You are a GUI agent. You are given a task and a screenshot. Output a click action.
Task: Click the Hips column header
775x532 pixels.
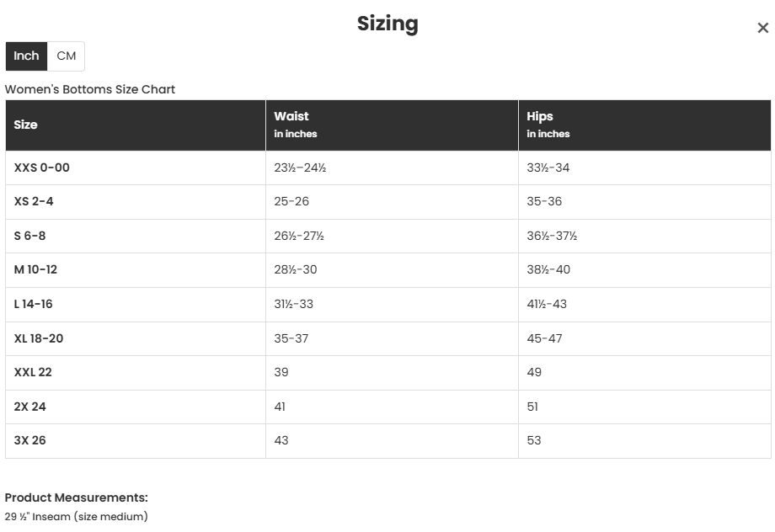tap(540, 117)
